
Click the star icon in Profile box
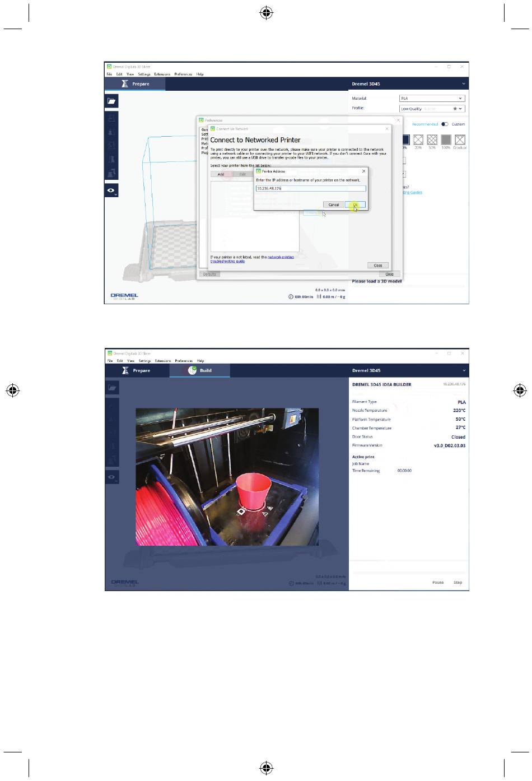[455, 109]
